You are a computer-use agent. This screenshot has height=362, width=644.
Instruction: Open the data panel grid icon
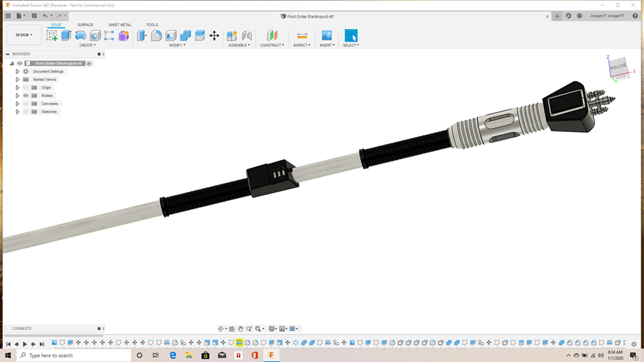8,16
